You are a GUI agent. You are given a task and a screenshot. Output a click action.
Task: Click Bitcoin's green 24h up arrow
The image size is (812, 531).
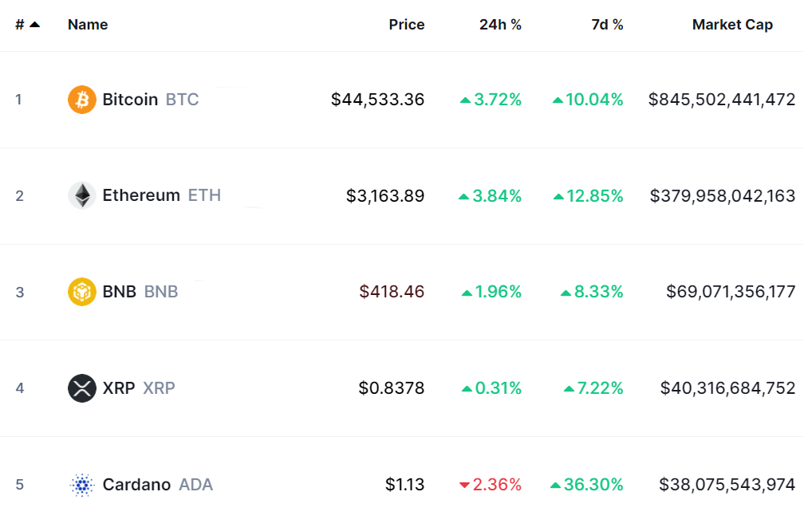click(x=465, y=100)
